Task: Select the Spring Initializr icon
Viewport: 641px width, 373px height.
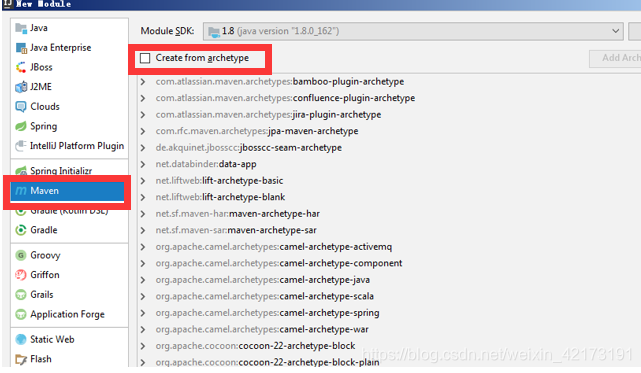Action: pyautogui.click(x=21, y=170)
